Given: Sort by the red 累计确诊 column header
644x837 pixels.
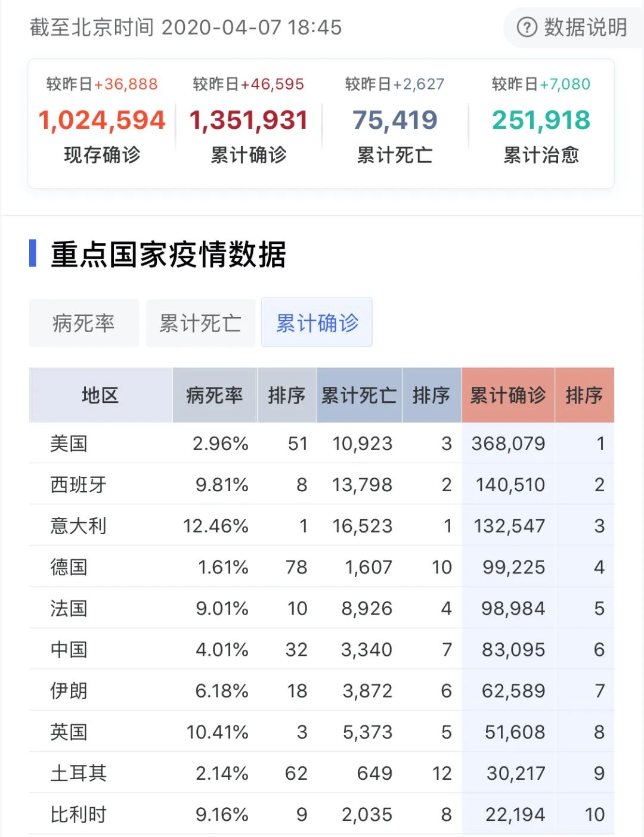Looking at the screenshot, I should pos(507,395).
